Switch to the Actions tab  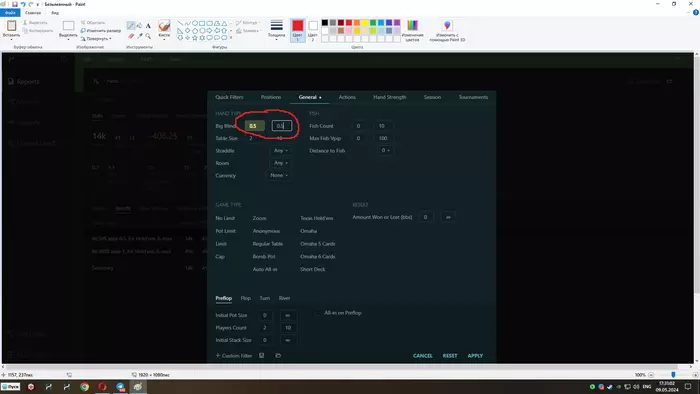(x=347, y=97)
